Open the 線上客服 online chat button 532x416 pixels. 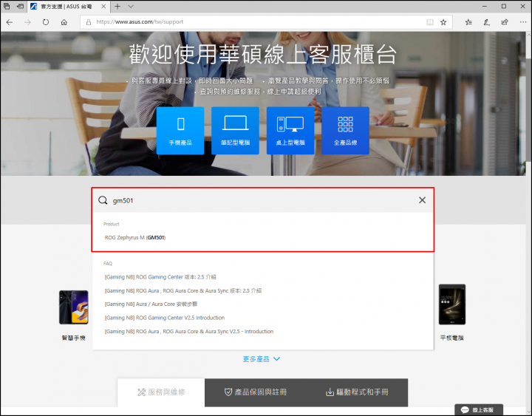coord(479,409)
